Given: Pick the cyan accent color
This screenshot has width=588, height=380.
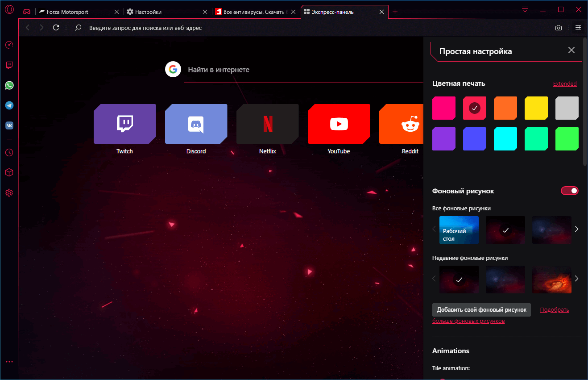Looking at the screenshot, I should click(505, 139).
